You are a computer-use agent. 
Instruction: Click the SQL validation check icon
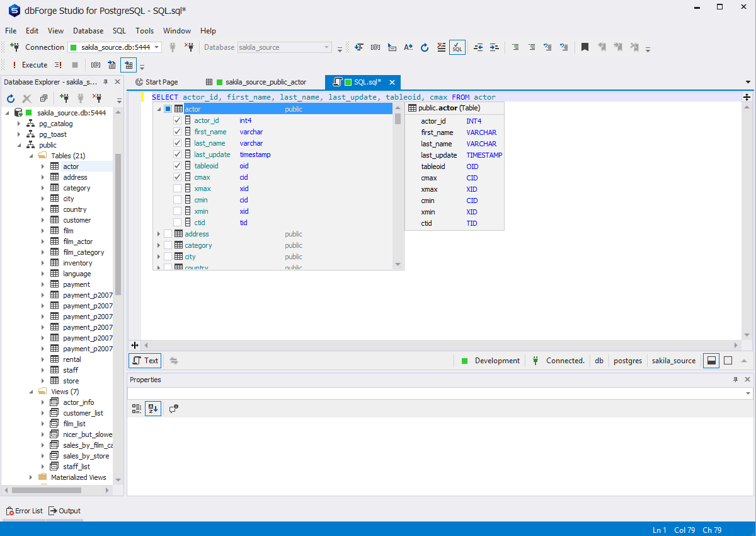pyautogui.click(x=457, y=47)
